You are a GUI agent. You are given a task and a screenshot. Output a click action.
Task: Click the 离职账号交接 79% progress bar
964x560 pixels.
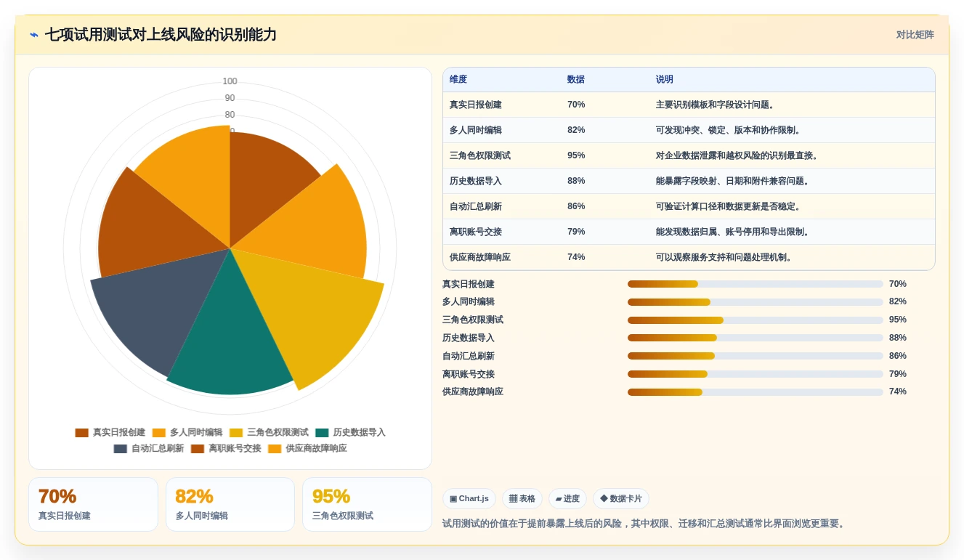756,374
